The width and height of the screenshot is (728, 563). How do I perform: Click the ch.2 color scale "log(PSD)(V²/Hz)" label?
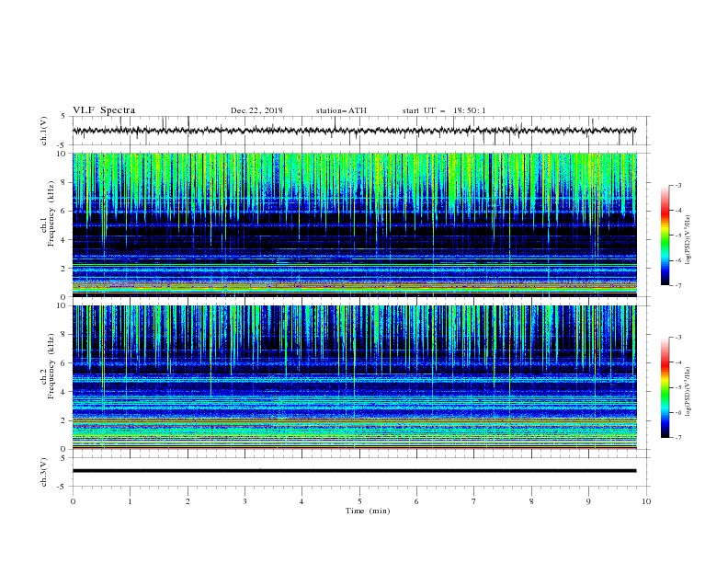(x=688, y=392)
